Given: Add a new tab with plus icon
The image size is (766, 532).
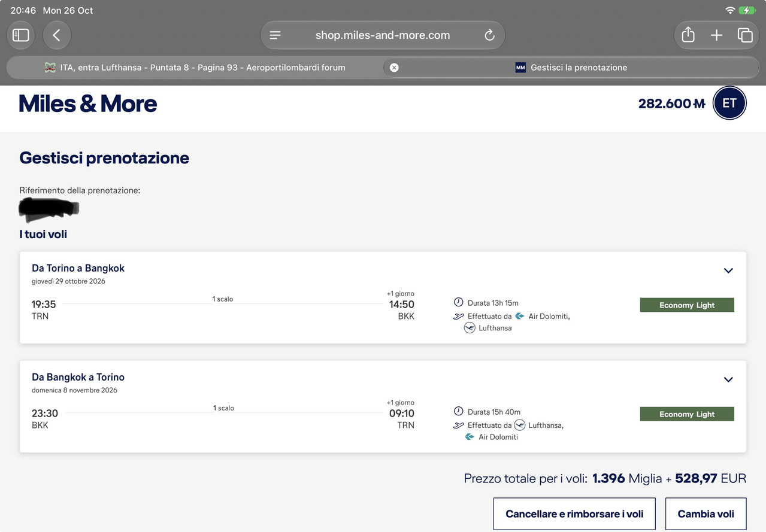Looking at the screenshot, I should click(716, 35).
